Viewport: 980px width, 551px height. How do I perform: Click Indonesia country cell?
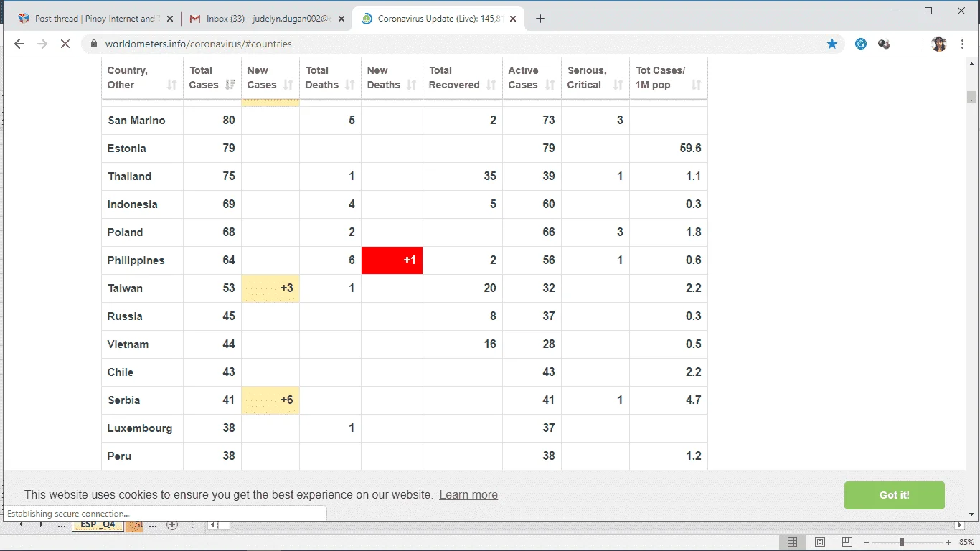tap(142, 204)
